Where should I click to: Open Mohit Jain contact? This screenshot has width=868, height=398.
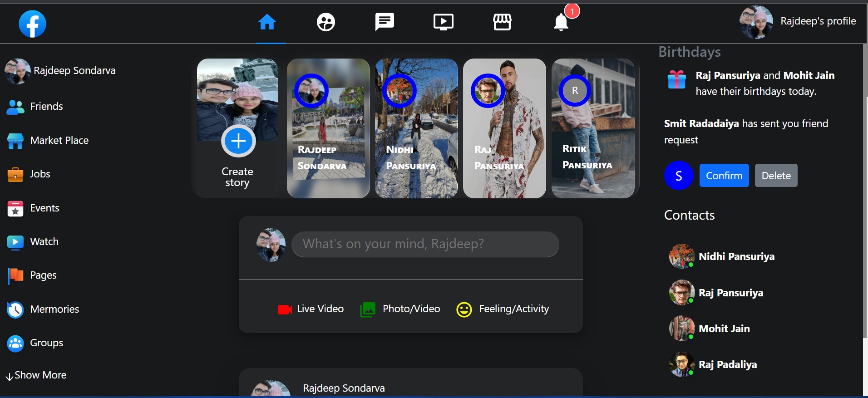click(710, 329)
